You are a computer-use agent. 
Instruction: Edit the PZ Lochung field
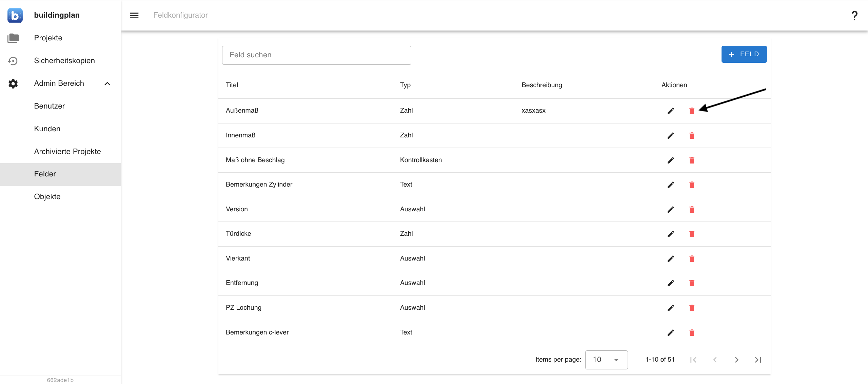click(671, 308)
